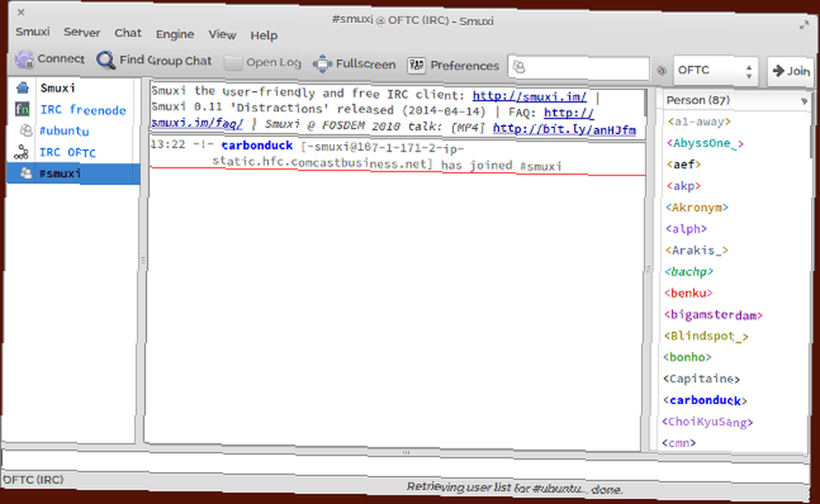Click the Connect toolbar label
Viewport: 820px width, 504px height.
coord(61,58)
